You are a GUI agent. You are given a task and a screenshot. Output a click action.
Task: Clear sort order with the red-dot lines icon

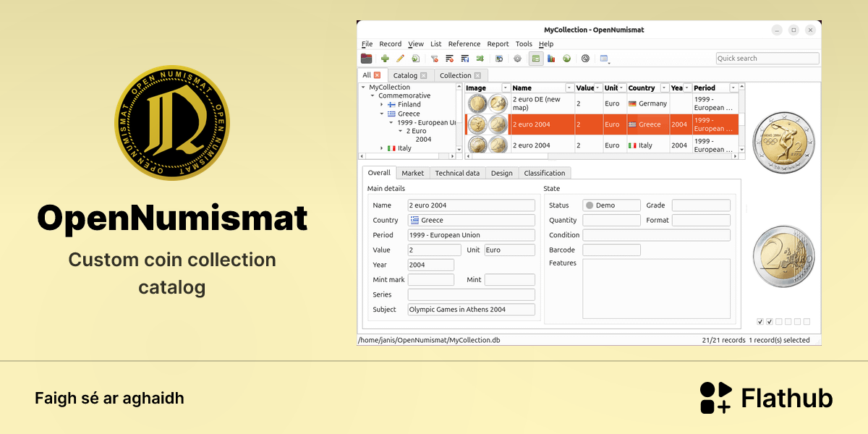449,59
